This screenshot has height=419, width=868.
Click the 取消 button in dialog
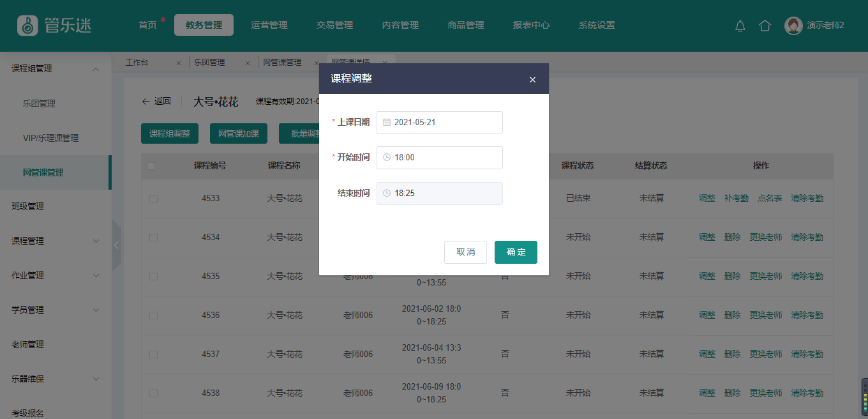(465, 252)
